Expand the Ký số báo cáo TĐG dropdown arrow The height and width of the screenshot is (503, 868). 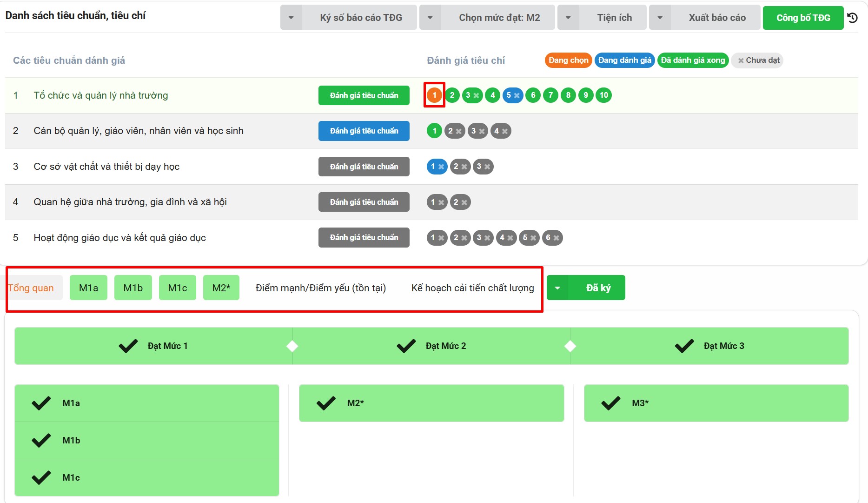pos(291,18)
